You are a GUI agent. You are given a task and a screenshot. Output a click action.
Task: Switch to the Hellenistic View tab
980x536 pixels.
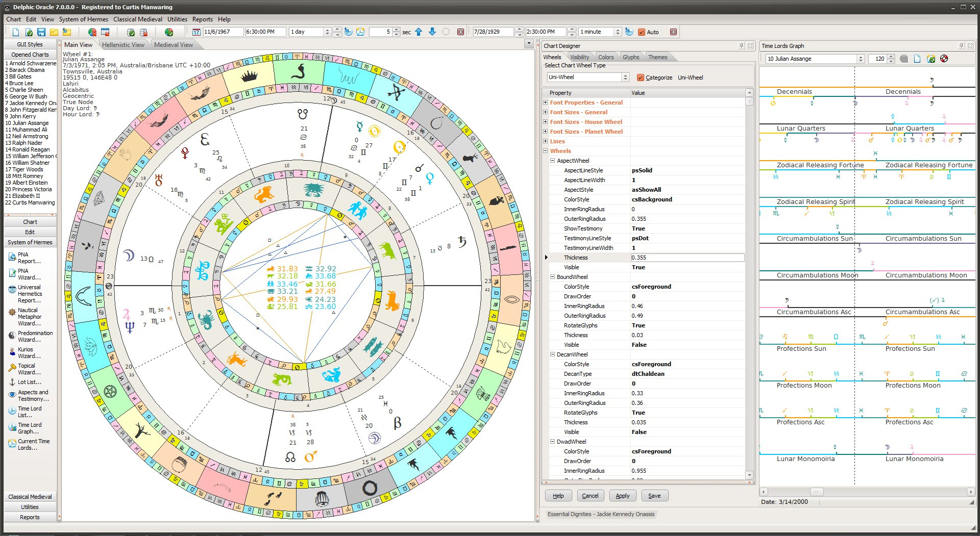click(x=123, y=45)
